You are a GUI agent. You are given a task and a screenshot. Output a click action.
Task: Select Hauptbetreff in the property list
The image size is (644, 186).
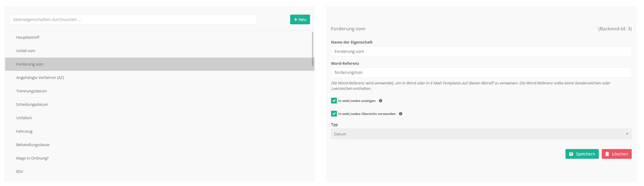point(28,37)
